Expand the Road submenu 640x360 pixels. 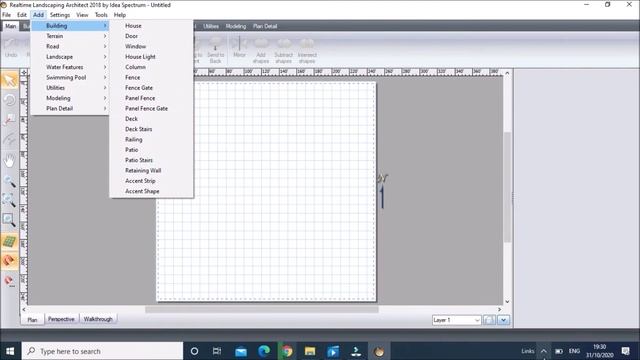[70, 46]
